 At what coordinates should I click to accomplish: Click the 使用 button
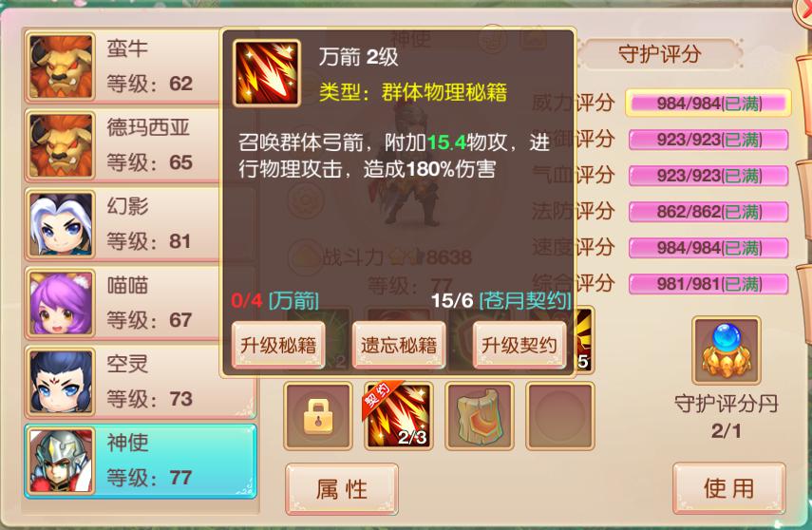[729, 488]
